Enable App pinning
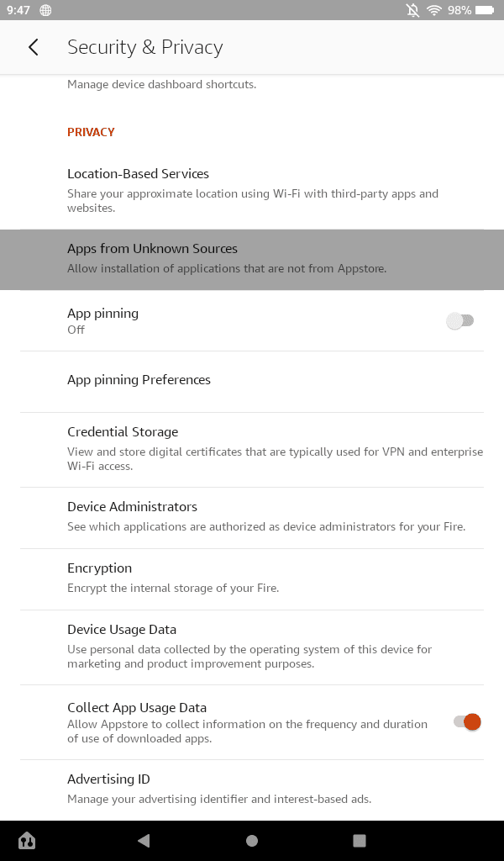The width and height of the screenshot is (504, 861). coord(460,320)
